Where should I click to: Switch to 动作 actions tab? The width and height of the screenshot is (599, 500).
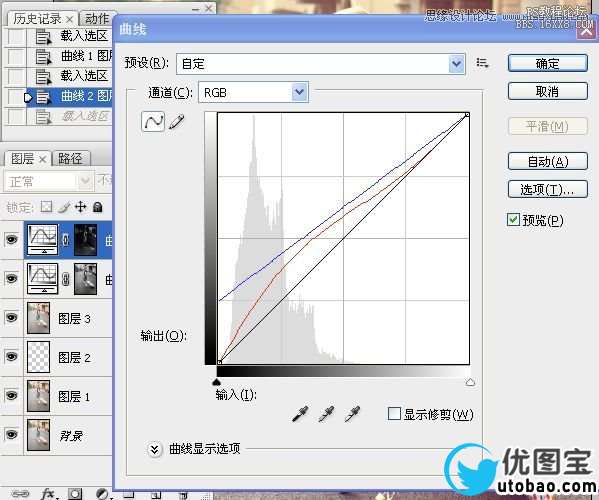97,19
